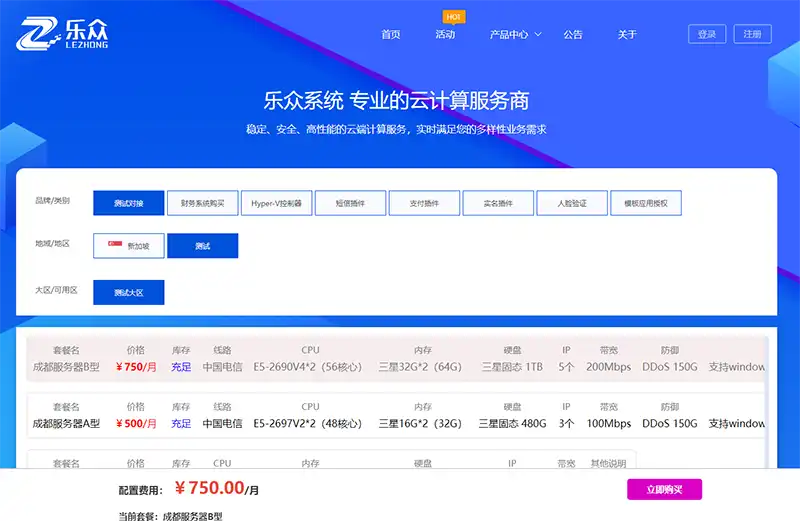The height and width of the screenshot is (521, 800).
Task: Click the HOT badge above 活动
Action: (x=452, y=17)
